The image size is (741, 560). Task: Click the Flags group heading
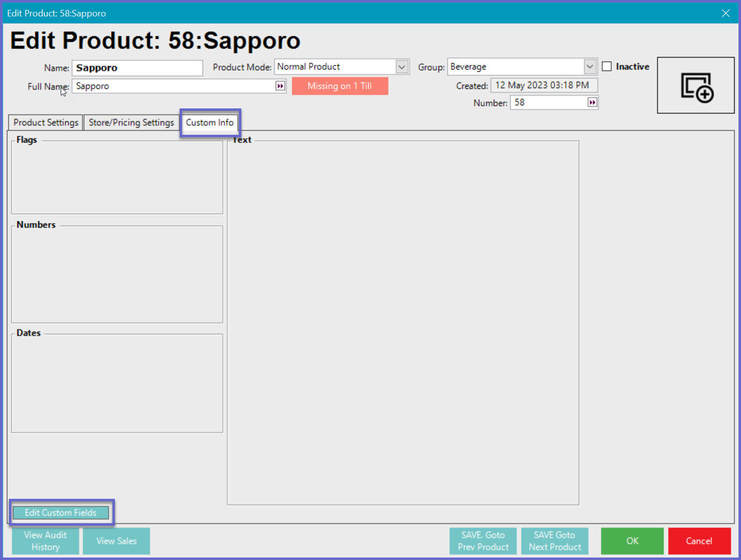27,140
